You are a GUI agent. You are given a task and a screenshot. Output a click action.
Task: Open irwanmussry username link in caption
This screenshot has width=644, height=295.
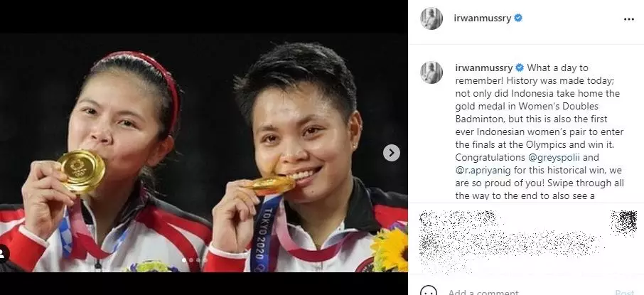click(x=484, y=68)
